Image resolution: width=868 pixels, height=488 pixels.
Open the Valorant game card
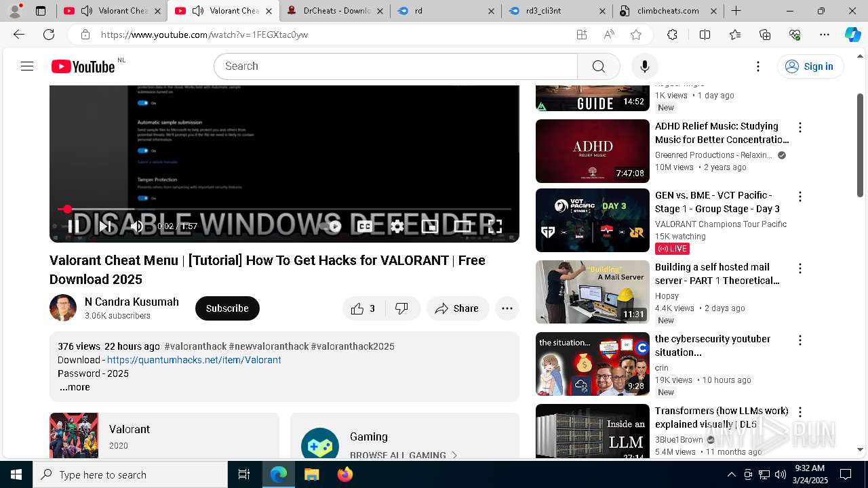tap(164, 435)
